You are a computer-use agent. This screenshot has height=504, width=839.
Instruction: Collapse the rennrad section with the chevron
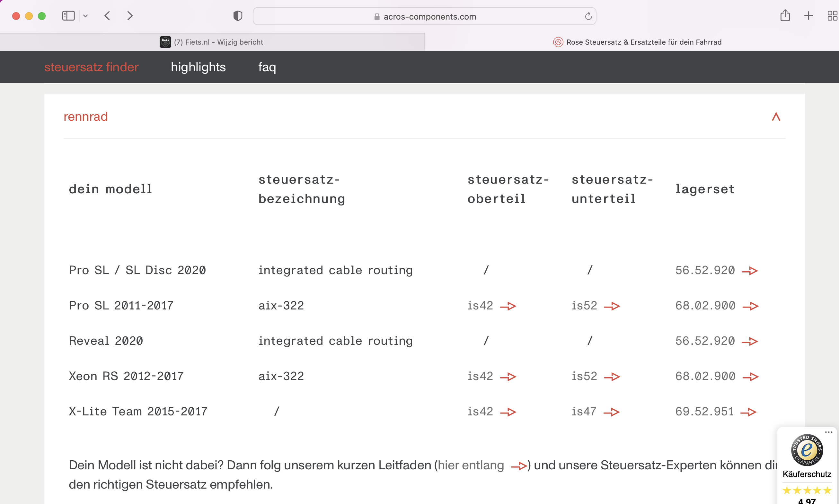click(776, 117)
